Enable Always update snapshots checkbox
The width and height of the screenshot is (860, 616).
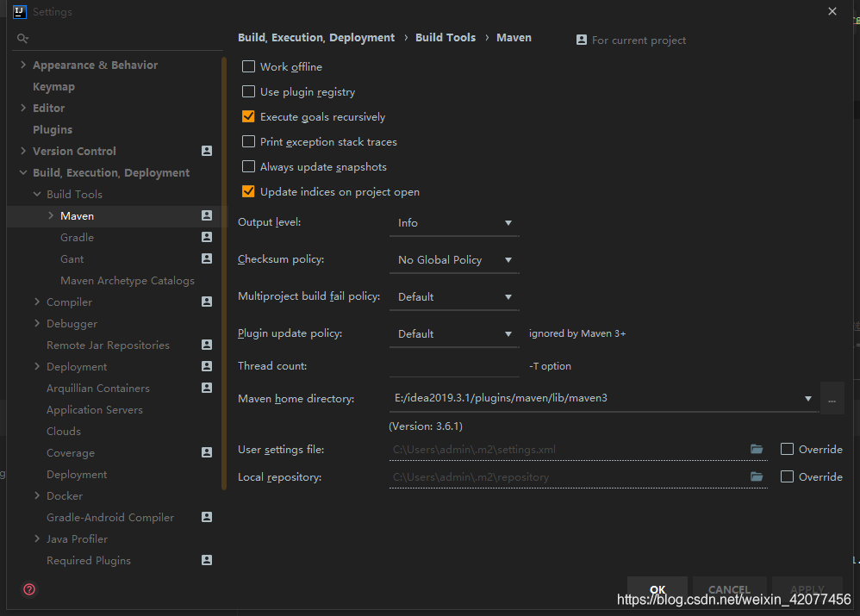[x=248, y=166]
